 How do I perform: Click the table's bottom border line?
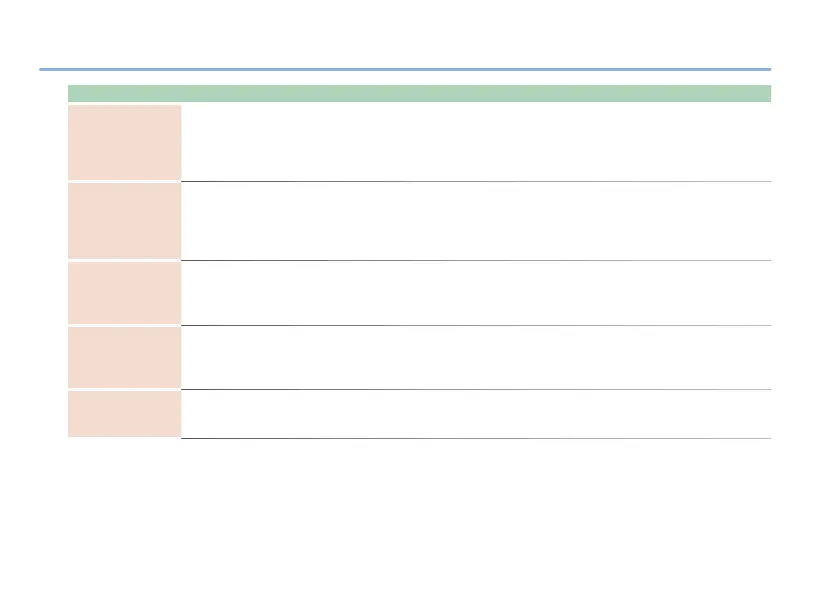coord(475,438)
